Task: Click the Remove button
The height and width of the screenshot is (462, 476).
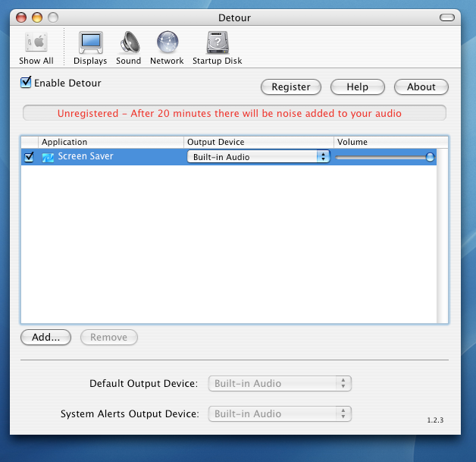Action: click(x=108, y=337)
